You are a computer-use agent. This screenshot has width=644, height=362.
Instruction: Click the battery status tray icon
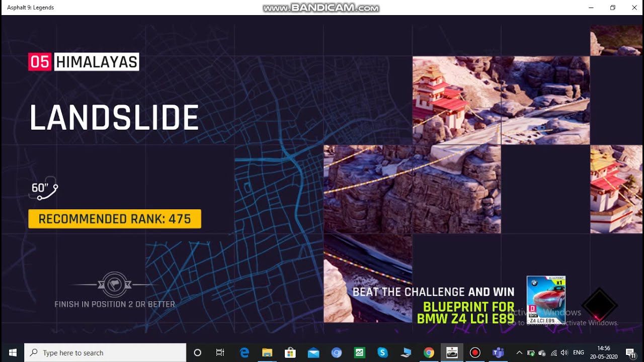coord(531,352)
